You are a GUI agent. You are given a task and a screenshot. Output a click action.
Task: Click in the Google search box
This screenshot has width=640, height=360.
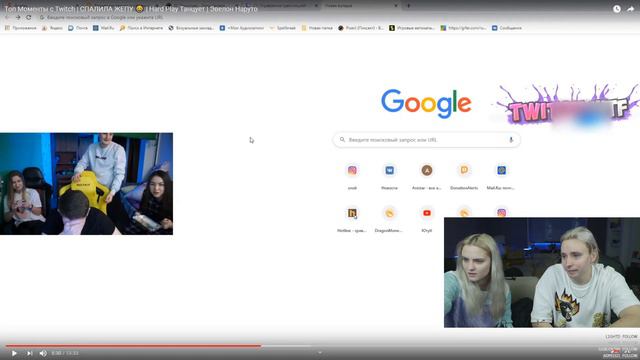click(x=427, y=140)
